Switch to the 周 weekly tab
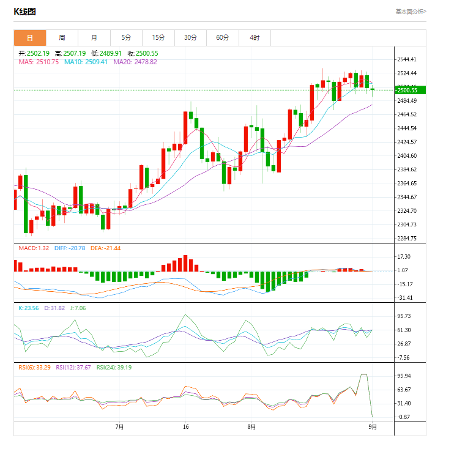Screen dimensions: 476x449 62,38
